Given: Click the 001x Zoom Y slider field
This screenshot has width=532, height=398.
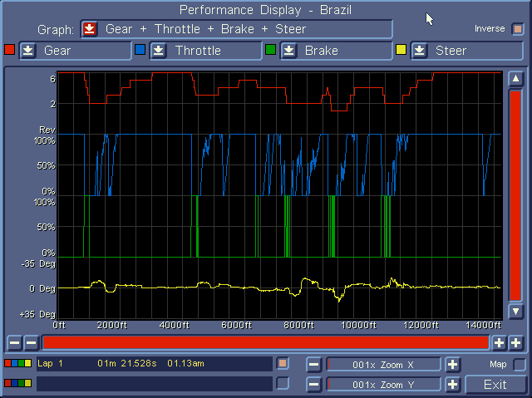Looking at the screenshot, I should (383, 385).
